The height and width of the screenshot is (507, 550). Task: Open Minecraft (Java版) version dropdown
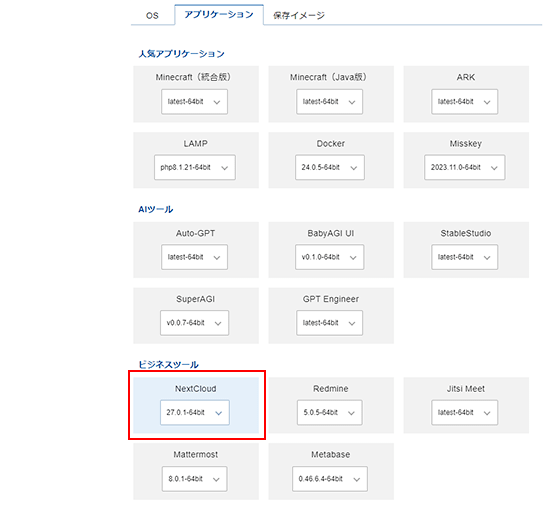(329, 102)
